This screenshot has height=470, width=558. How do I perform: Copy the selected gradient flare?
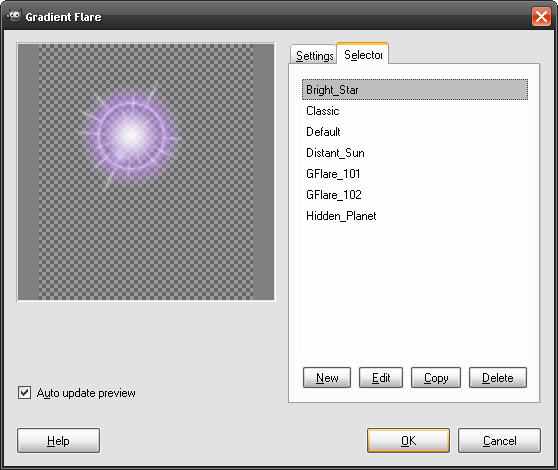pos(436,377)
